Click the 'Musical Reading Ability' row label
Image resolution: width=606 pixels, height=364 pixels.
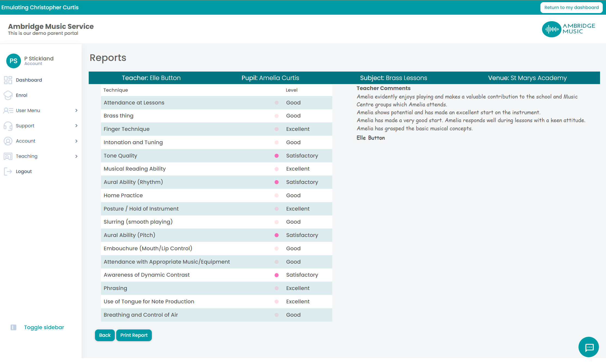[x=135, y=169]
